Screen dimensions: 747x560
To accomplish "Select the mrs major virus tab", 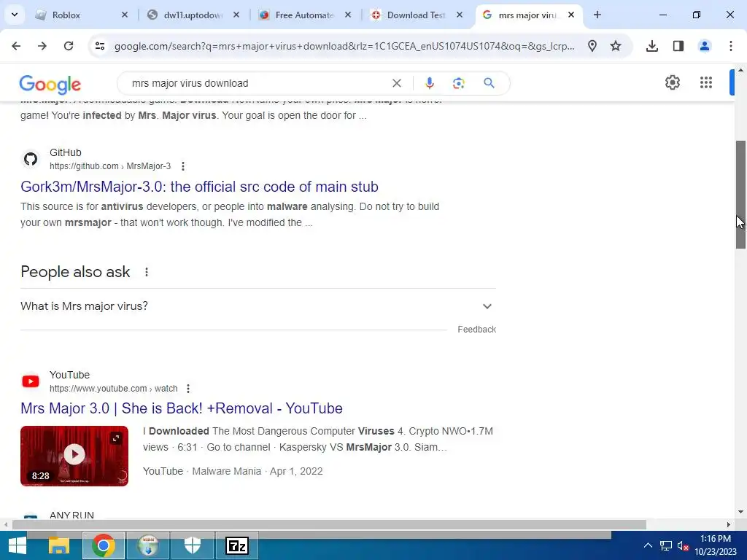I will pos(527,15).
